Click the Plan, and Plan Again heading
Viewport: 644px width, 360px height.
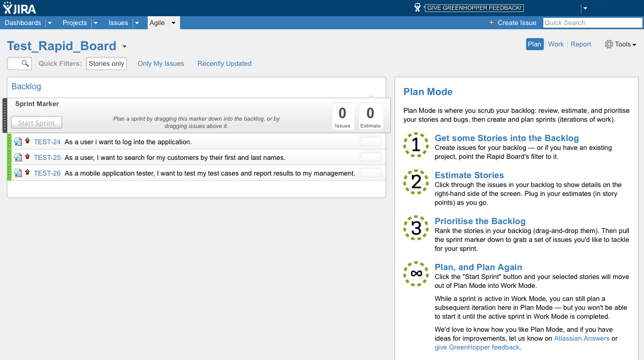click(479, 267)
